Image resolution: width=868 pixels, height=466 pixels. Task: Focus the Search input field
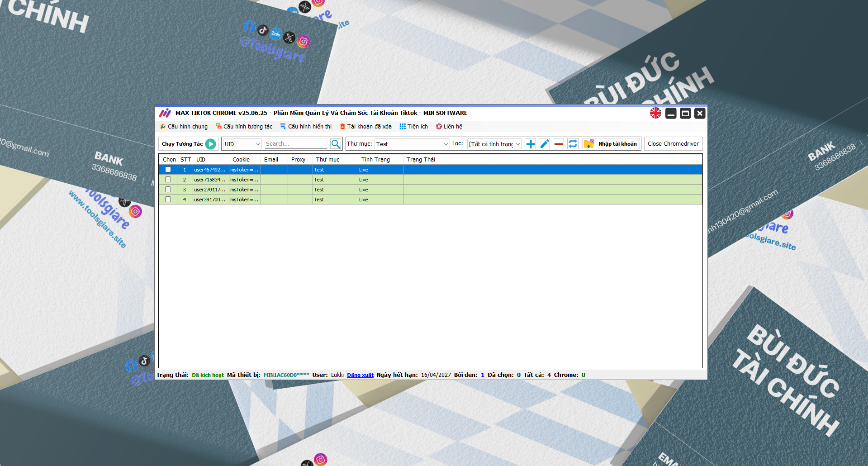296,144
